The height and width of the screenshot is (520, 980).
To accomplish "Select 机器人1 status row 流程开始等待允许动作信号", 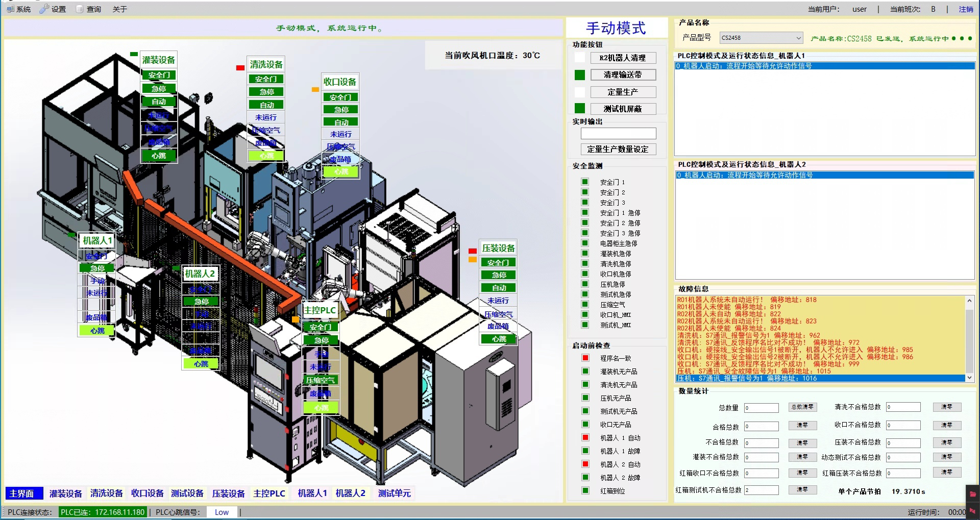I will (825, 66).
